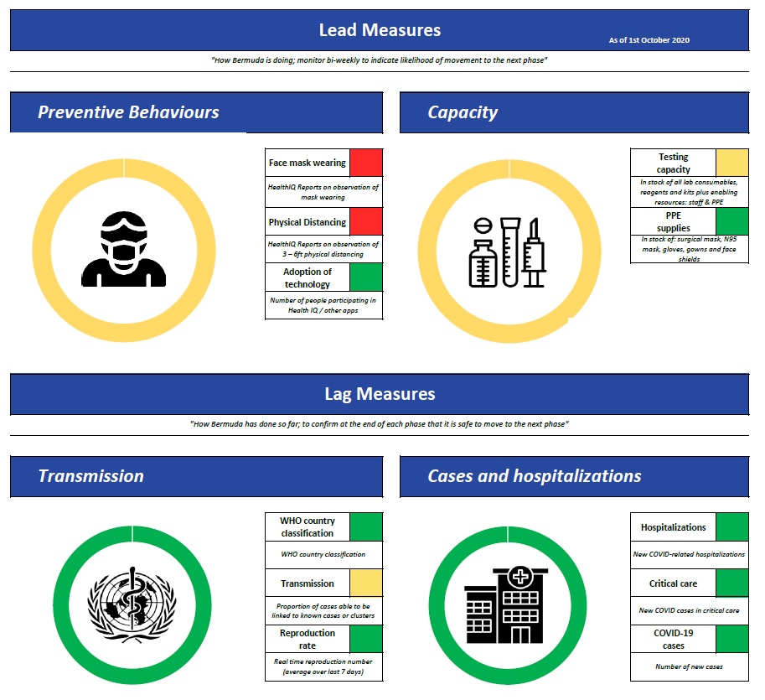Click the green swatch beside Reproduction rate
765x700 pixels.
coord(366,639)
